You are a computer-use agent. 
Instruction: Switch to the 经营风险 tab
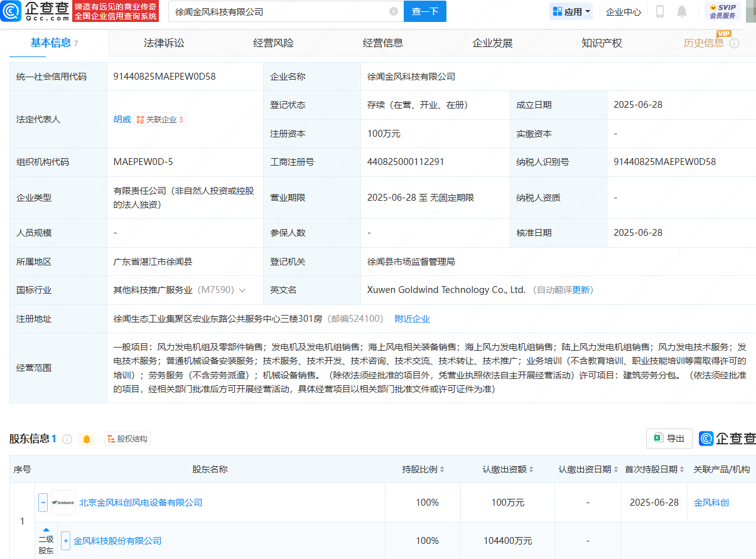tap(273, 43)
